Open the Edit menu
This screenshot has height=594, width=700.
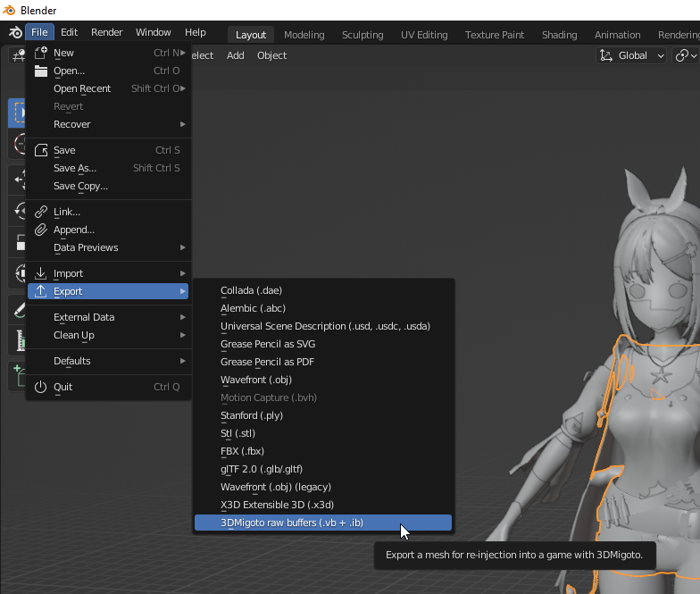click(69, 32)
